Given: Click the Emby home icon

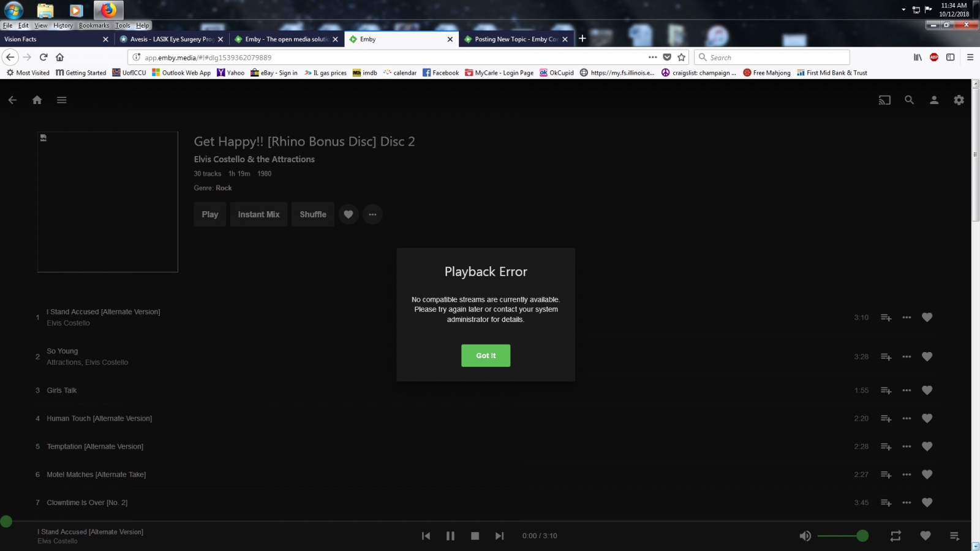Looking at the screenshot, I should [x=37, y=100].
